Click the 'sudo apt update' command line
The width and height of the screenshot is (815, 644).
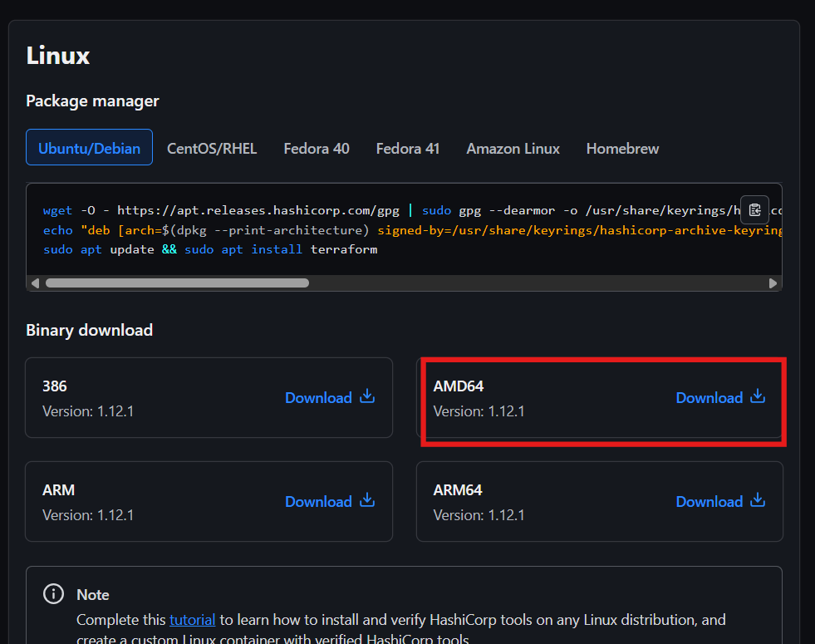pyautogui.click(x=210, y=249)
